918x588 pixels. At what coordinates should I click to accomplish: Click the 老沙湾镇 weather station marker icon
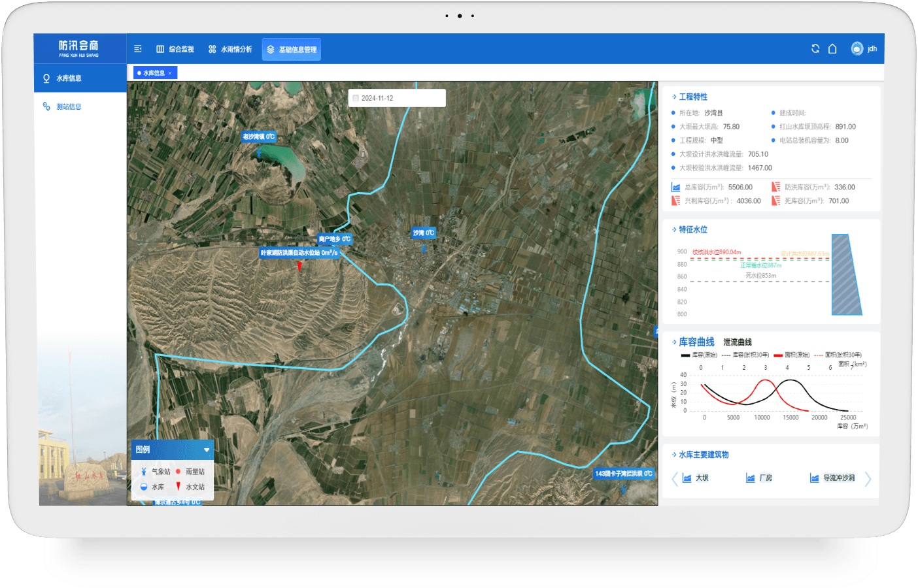(259, 152)
